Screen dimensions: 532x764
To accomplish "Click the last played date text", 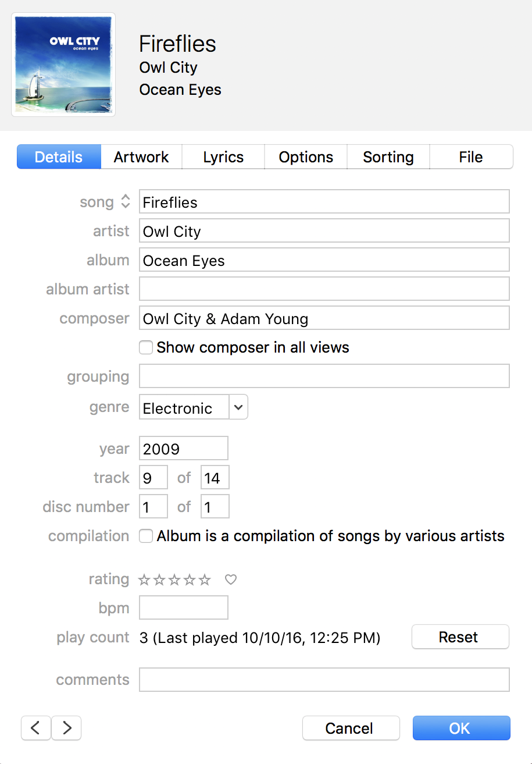I will pos(267,638).
